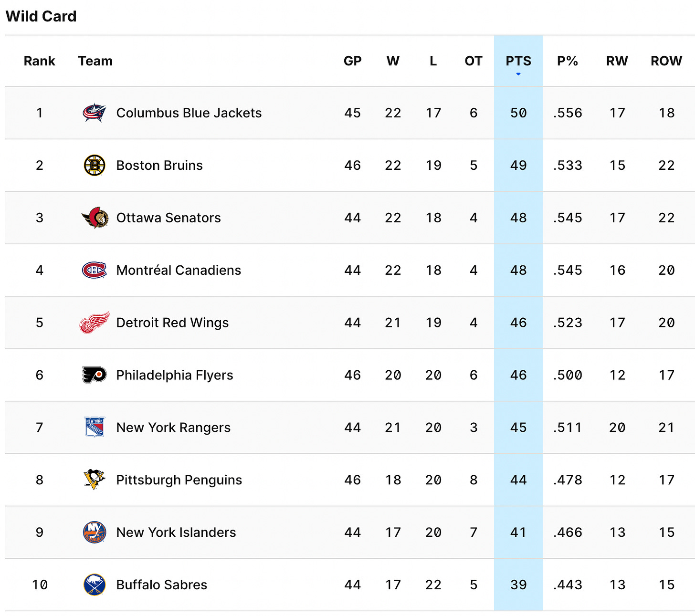Image resolution: width=695 pixels, height=616 pixels.
Task: Sort by the RW column header
Action: coord(617,61)
